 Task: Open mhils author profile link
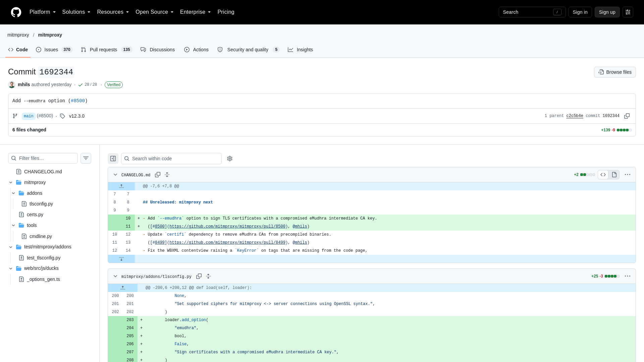pos(24,84)
